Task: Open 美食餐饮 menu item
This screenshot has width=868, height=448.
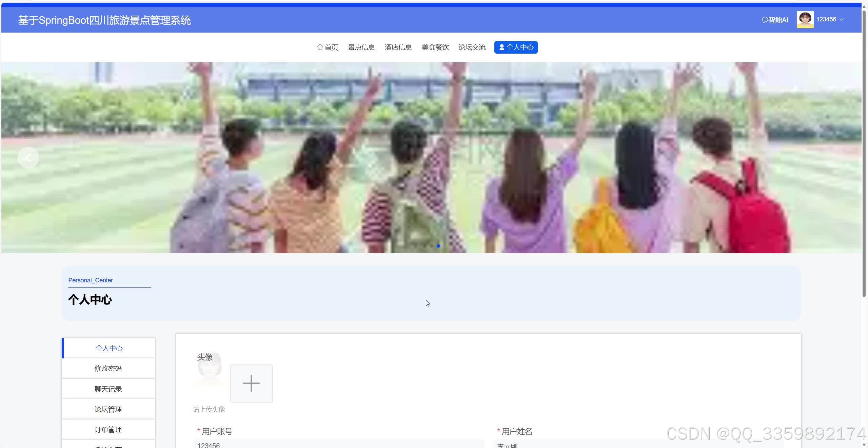Action: [x=435, y=47]
